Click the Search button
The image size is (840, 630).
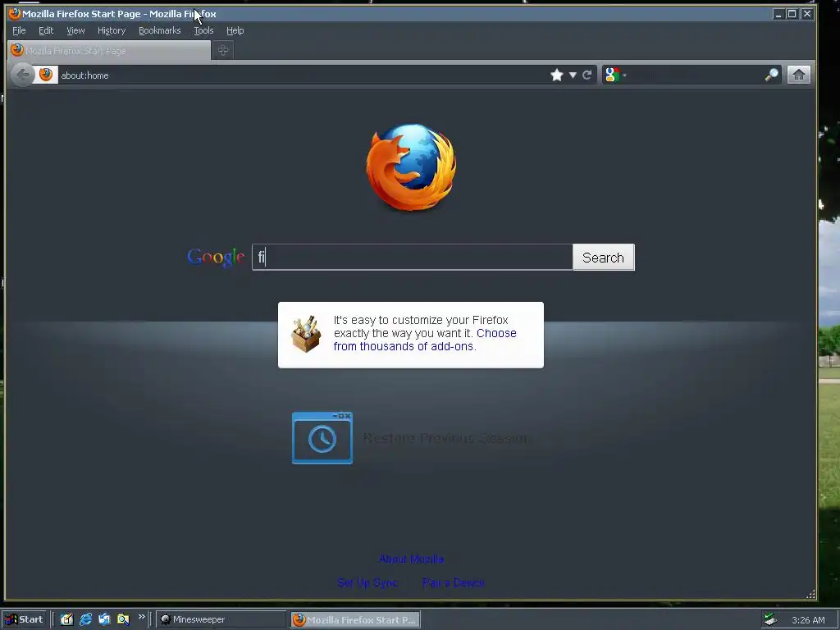pos(603,257)
